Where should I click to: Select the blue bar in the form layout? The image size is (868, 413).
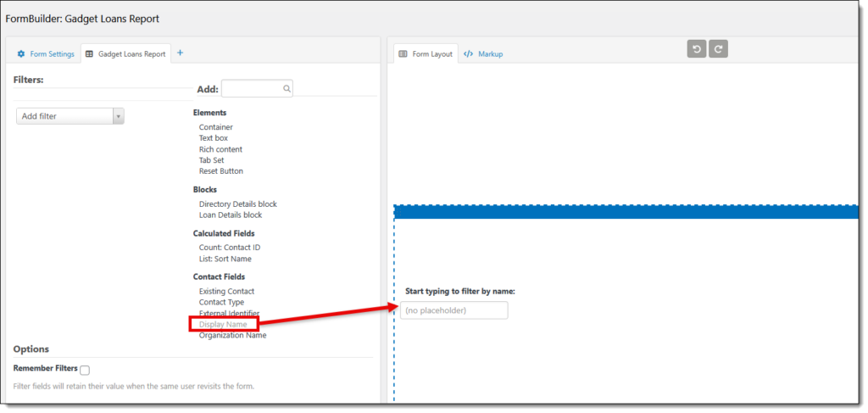coord(626,212)
